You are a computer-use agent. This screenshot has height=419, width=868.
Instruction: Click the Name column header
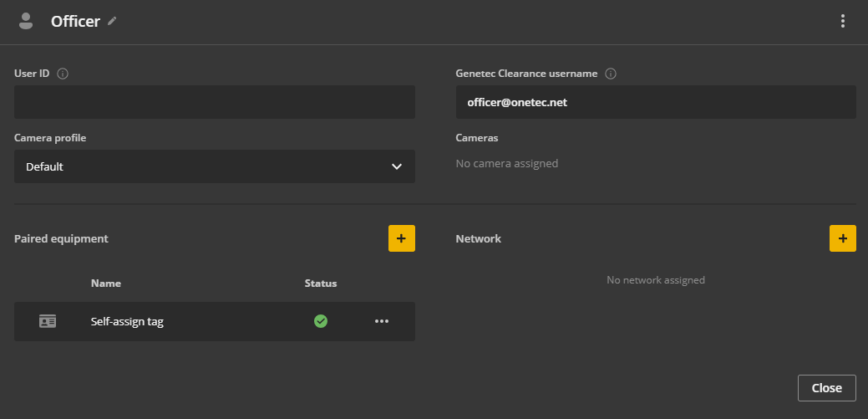pos(106,284)
